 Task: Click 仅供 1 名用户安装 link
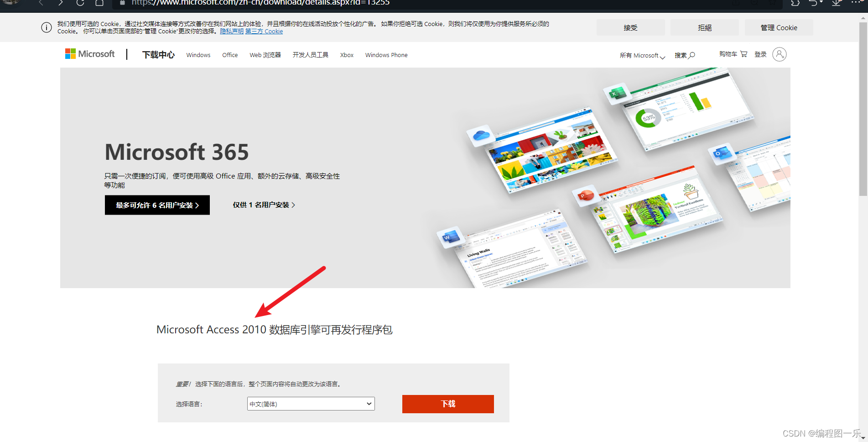(x=264, y=205)
